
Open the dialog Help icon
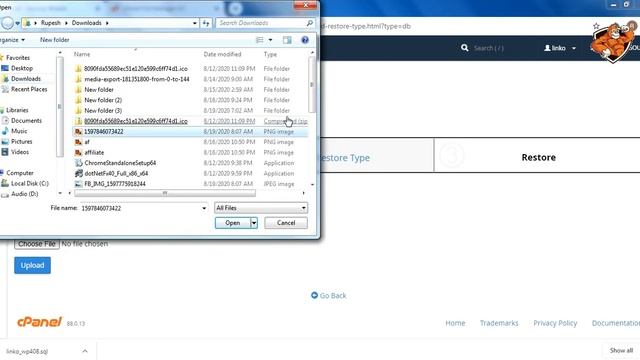305,40
